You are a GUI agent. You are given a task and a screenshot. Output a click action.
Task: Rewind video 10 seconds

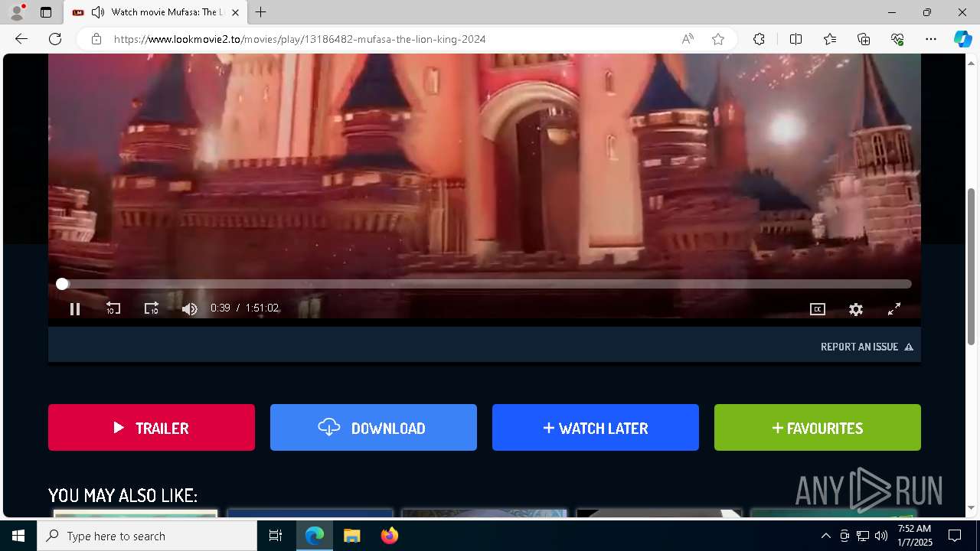pos(113,309)
